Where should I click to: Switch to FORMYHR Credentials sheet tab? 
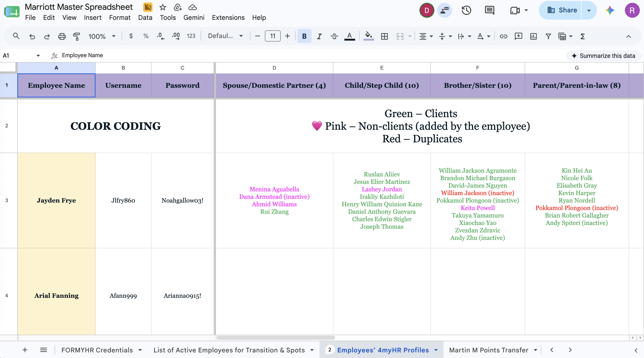coord(97,350)
